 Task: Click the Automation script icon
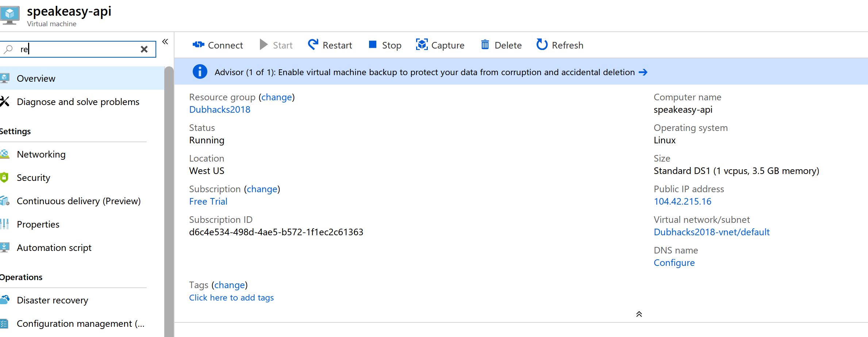[x=4, y=247]
